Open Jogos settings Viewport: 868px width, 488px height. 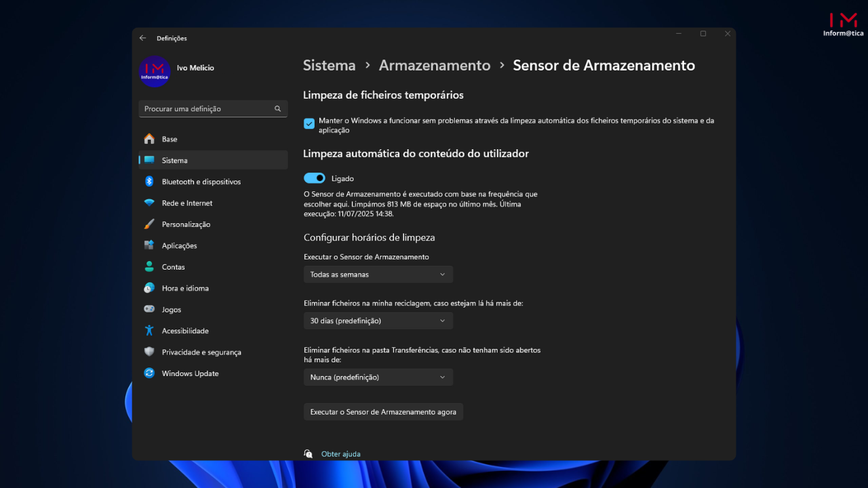tap(213, 309)
